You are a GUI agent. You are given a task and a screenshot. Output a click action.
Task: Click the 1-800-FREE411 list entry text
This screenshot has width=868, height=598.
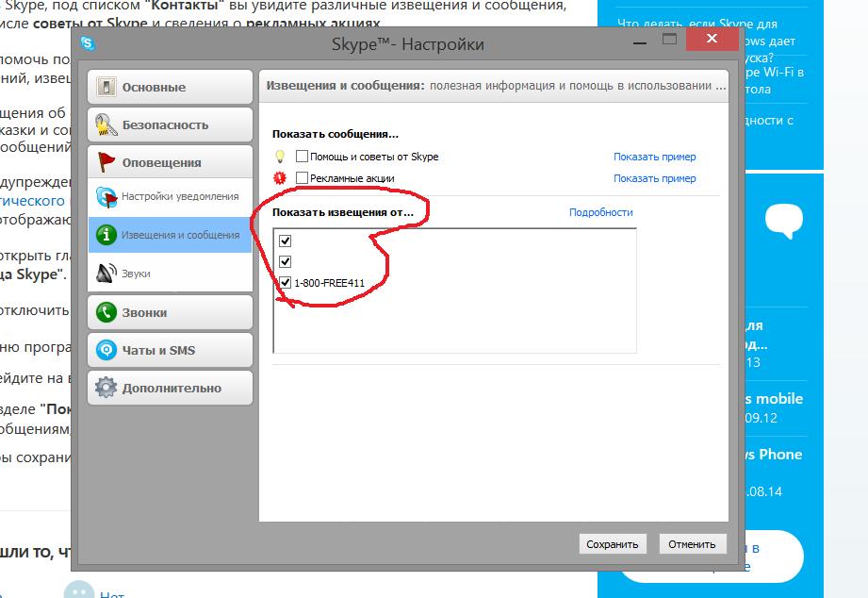point(329,283)
